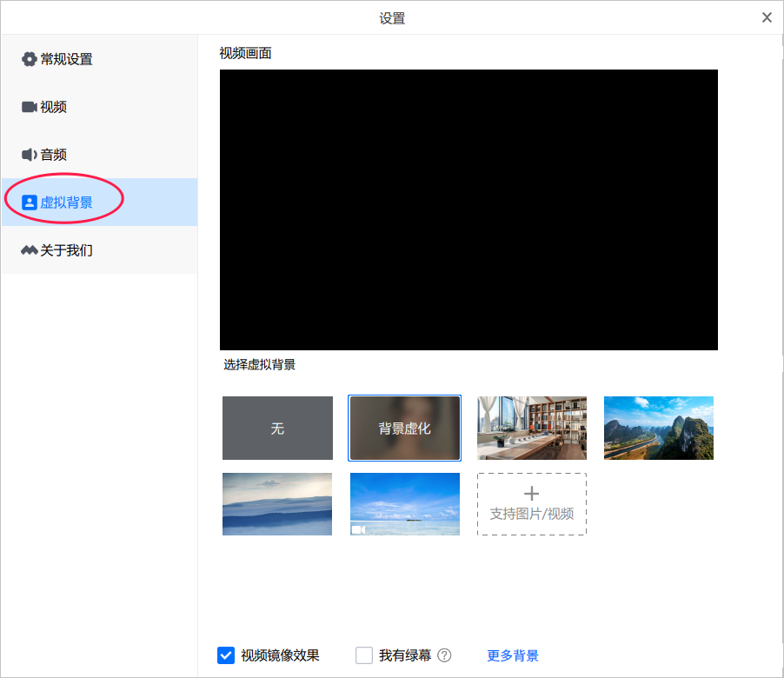Image resolution: width=784 pixels, height=678 pixels.
Task: Click the 支持图片/视频 upload box
Action: (532, 504)
